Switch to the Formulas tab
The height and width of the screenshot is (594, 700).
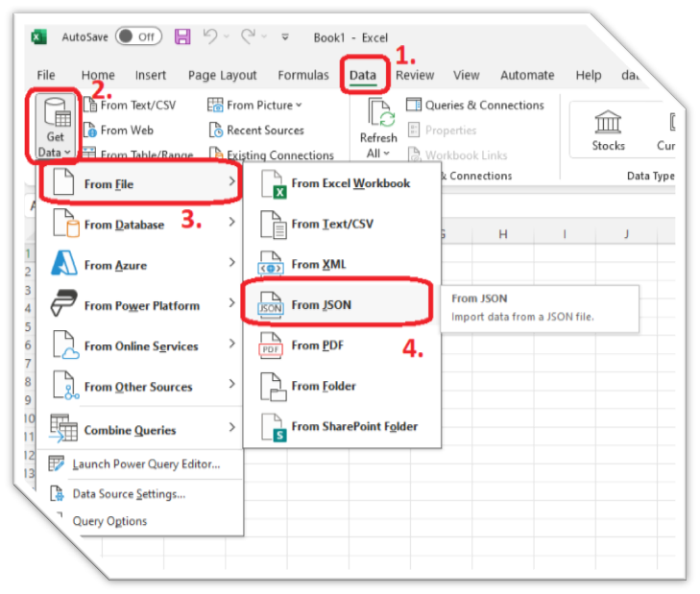point(303,75)
